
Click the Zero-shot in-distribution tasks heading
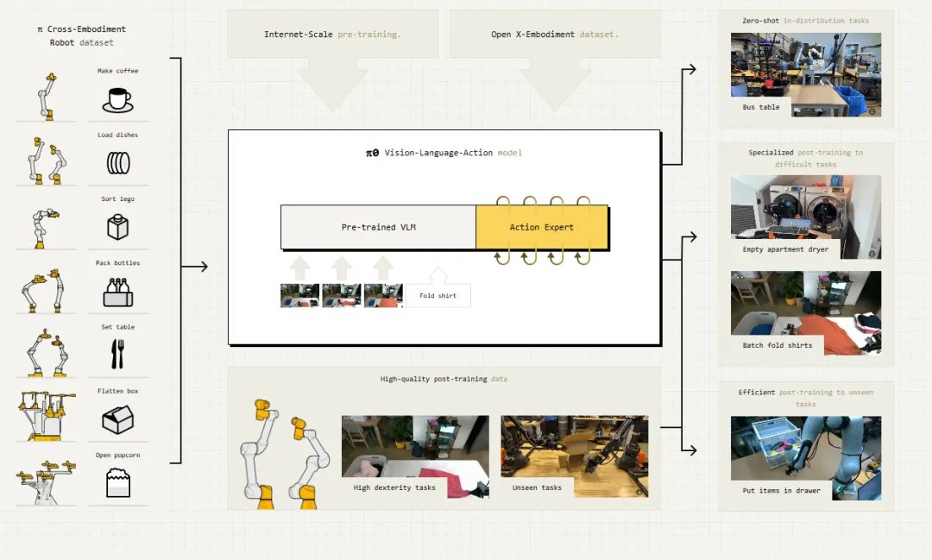coord(805,21)
